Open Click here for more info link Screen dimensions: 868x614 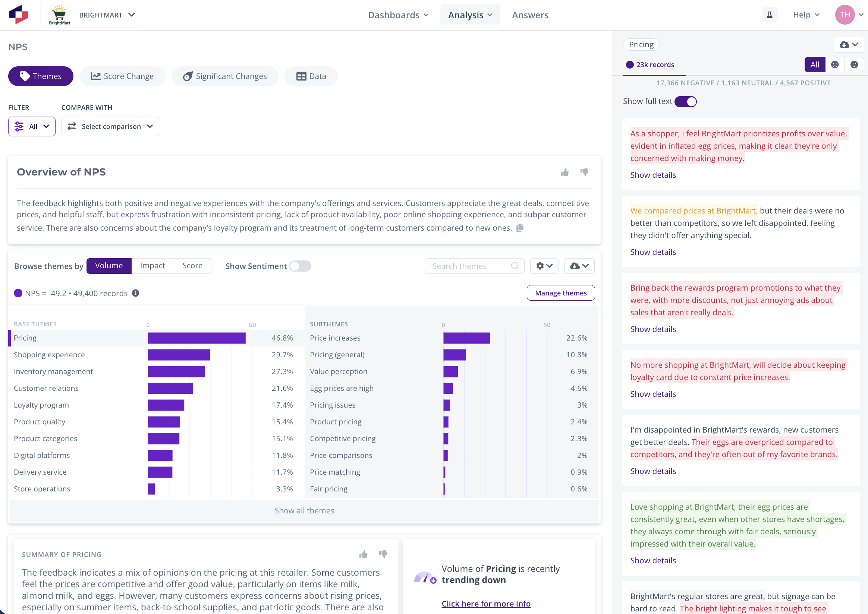486,604
